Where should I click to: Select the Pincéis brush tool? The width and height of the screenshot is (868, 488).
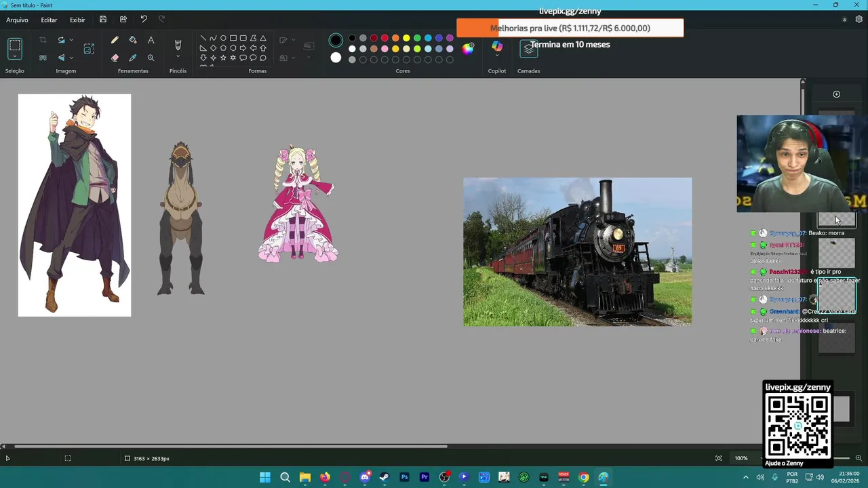[x=178, y=45]
